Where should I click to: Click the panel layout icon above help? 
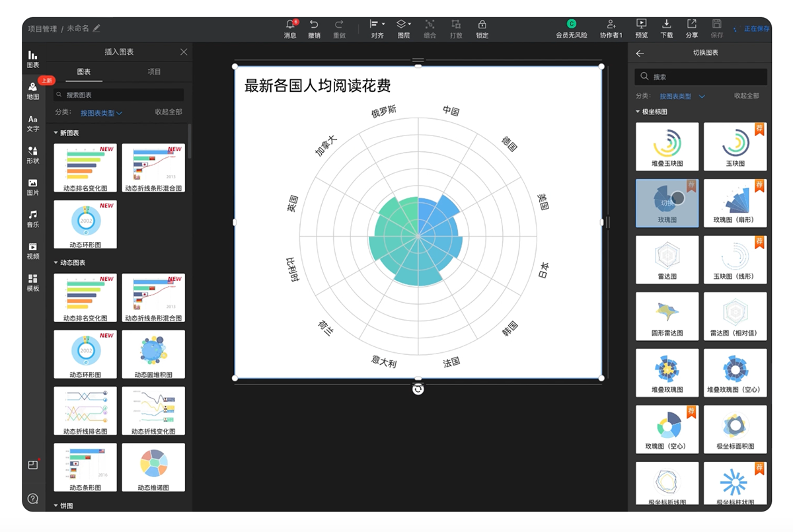[33, 465]
